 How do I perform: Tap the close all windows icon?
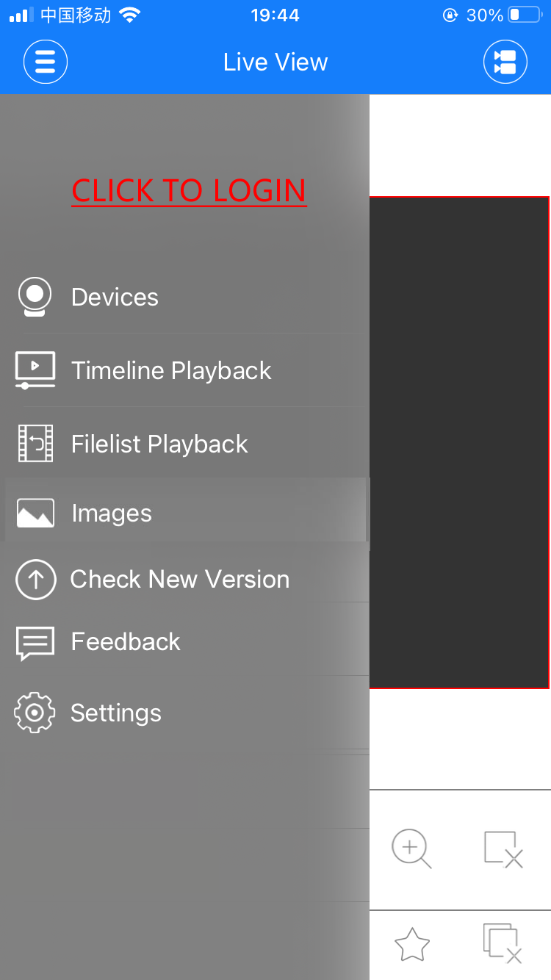click(503, 944)
